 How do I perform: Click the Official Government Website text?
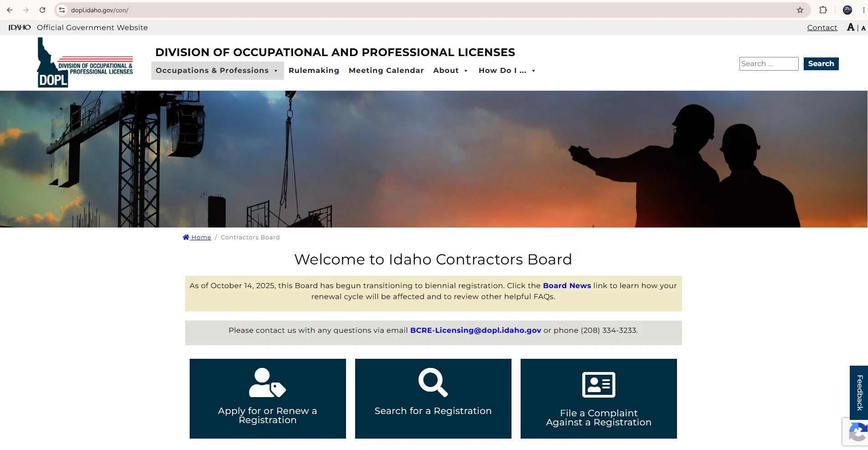(92, 27)
